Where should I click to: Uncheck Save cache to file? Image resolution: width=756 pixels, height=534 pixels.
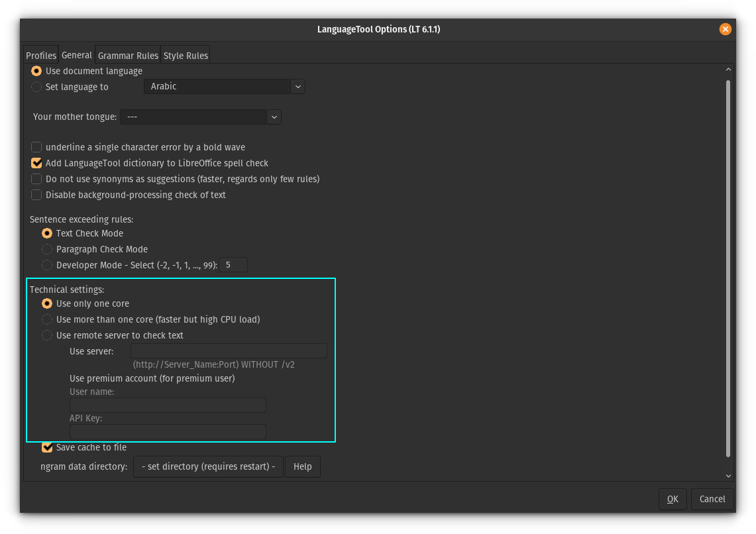pyautogui.click(x=47, y=447)
